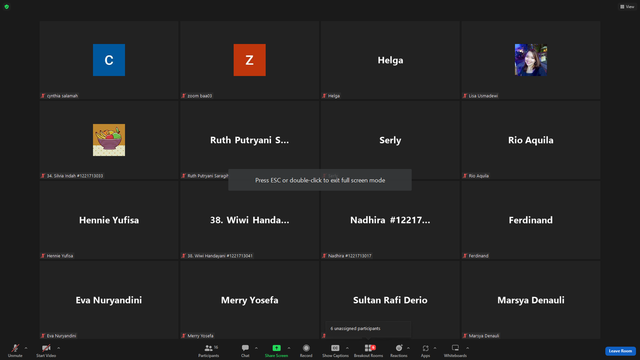Select the Merry Yosefa participant tile
Screen dimensions: 640x360
point(249,300)
